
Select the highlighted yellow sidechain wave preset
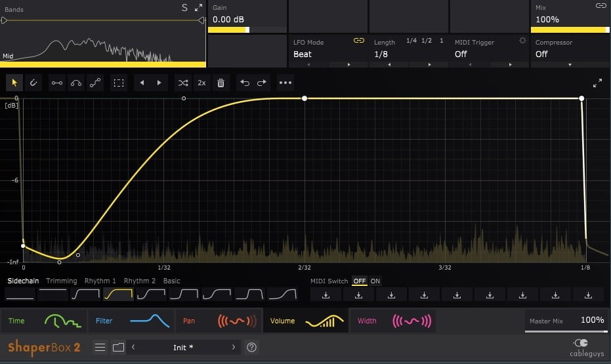118,294
